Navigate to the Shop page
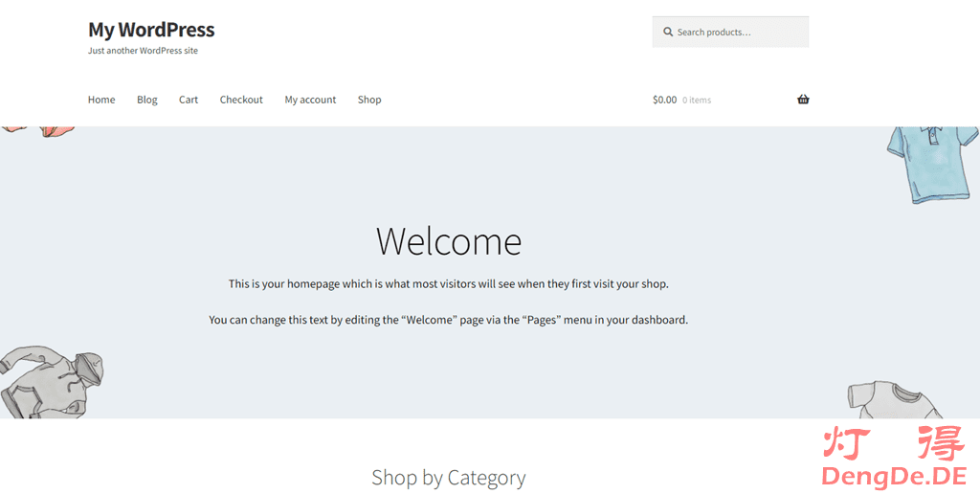The width and height of the screenshot is (980, 494). (x=369, y=100)
